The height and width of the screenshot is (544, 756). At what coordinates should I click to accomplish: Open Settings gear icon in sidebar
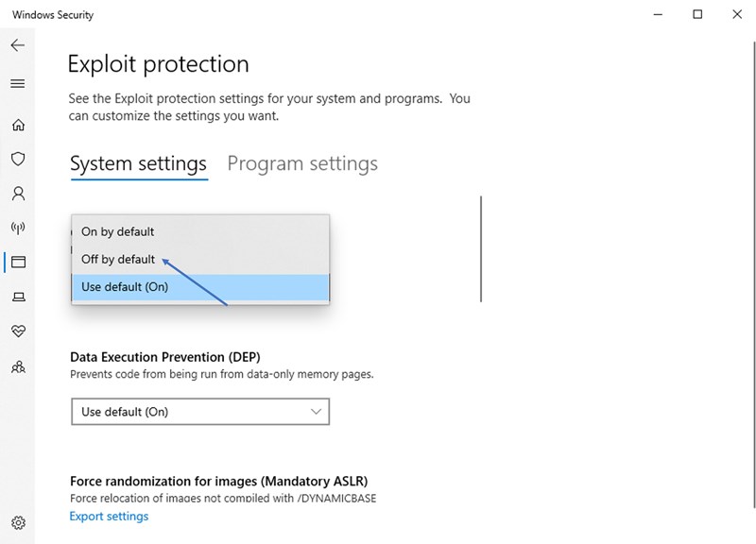(18, 523)
